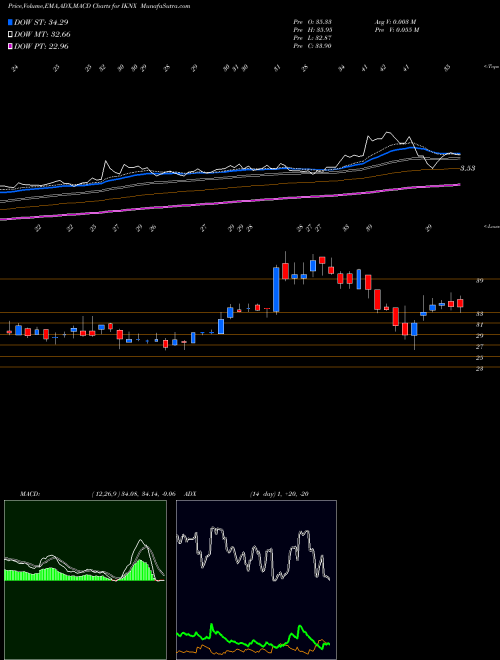Click ADX values '(14 day) 1, +20, -20'
This screenshot has width=500, height=660.
[x=279, y=494]
